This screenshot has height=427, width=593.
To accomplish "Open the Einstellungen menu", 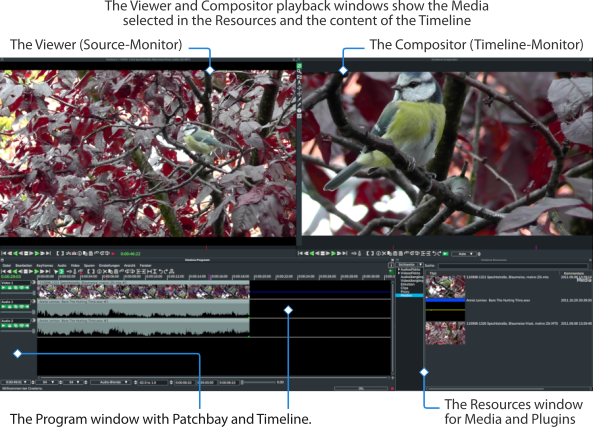I will tap(109, 266).
